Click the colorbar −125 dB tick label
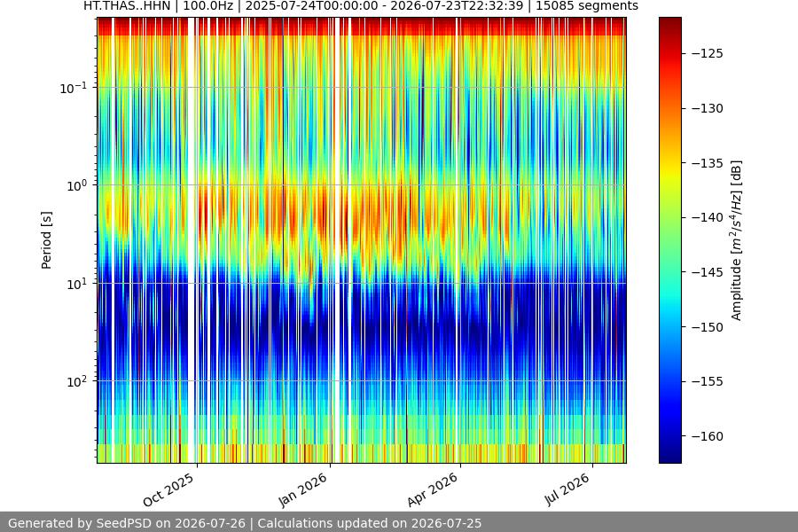The image size is (798, 532). pyautogui.click(x=708, y=53)
